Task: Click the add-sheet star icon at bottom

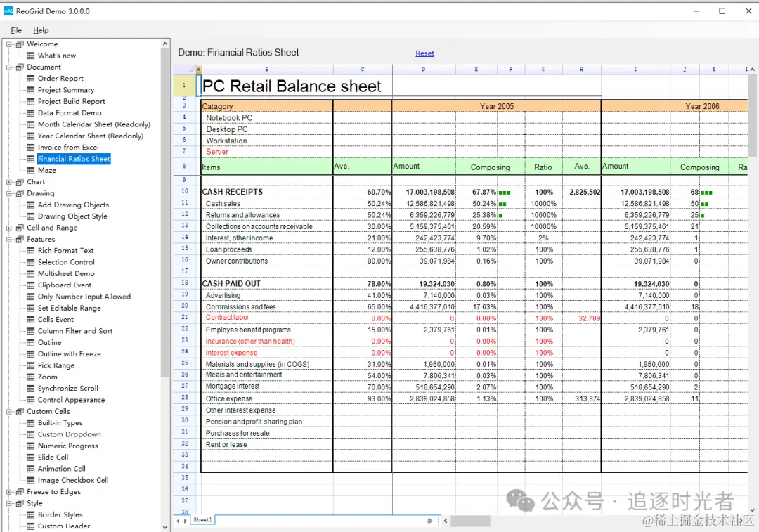Action: (429, 521)
